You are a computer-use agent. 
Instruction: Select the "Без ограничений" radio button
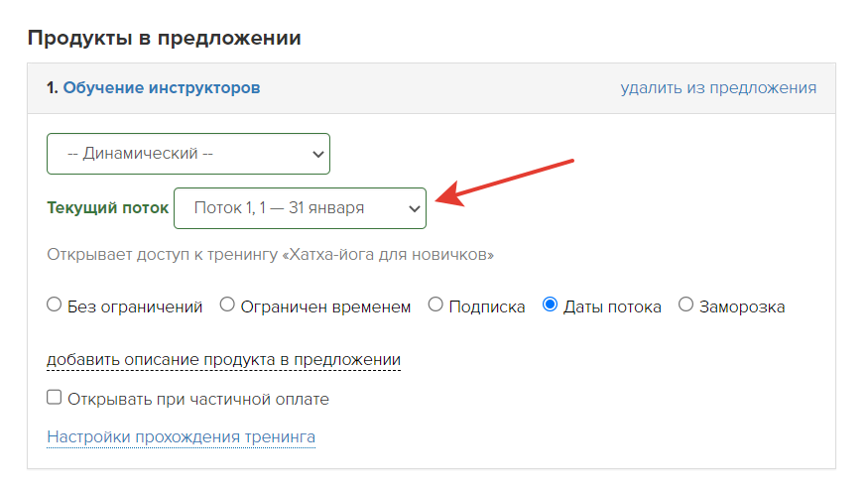tap(54, 305)
